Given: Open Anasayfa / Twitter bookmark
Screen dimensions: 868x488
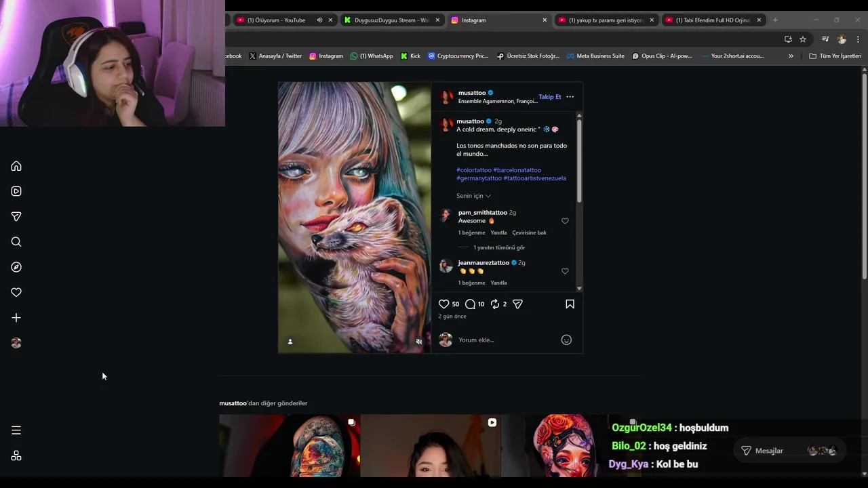Looking at the screenshot, I should (275, 56).
